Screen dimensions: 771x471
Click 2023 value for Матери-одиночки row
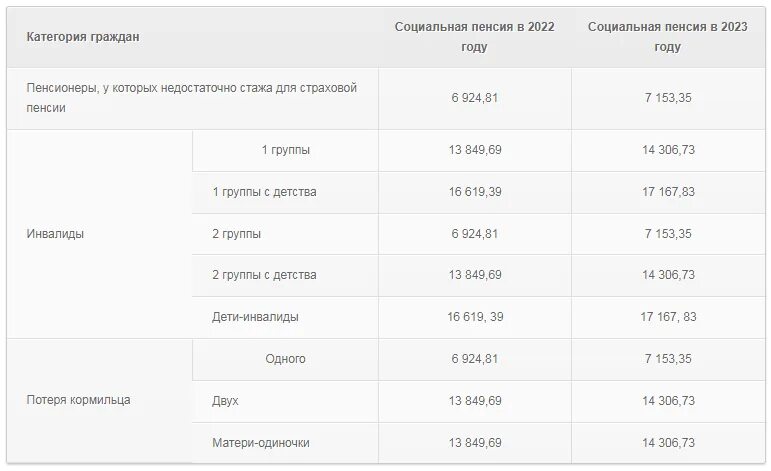(x=667, y=443)
